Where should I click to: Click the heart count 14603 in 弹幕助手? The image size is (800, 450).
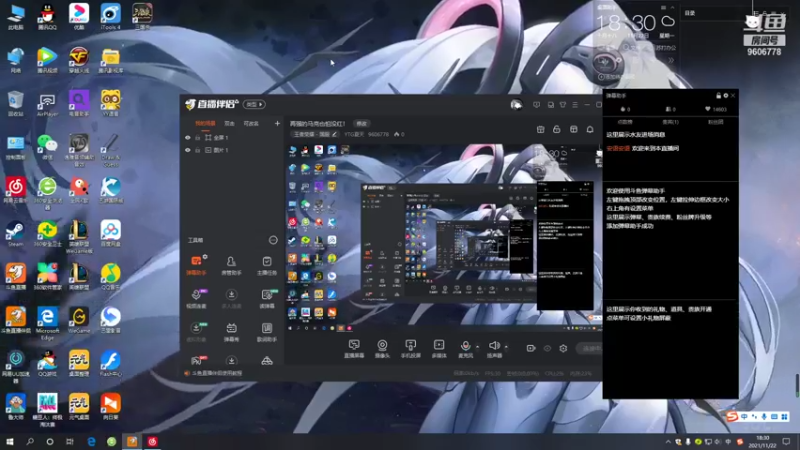coord(716,109)
